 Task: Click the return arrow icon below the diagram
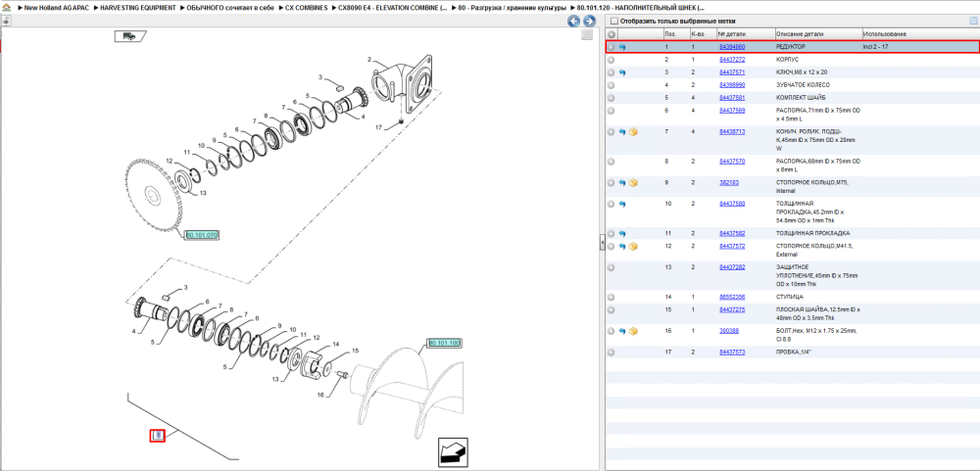tap(453, 452)
